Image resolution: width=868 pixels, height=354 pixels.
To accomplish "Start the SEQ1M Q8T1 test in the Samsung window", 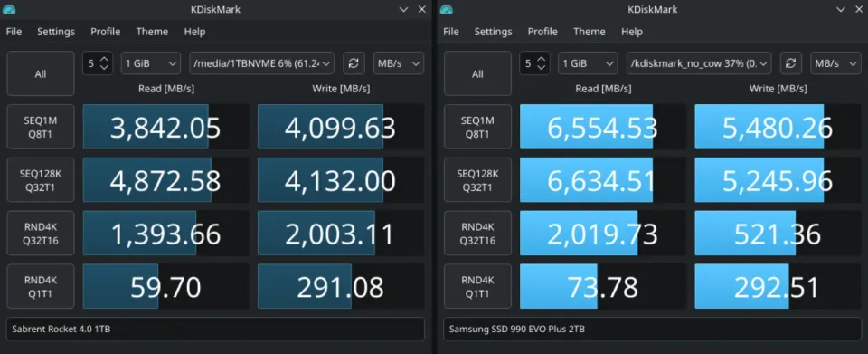I will [x=477, y=127].
